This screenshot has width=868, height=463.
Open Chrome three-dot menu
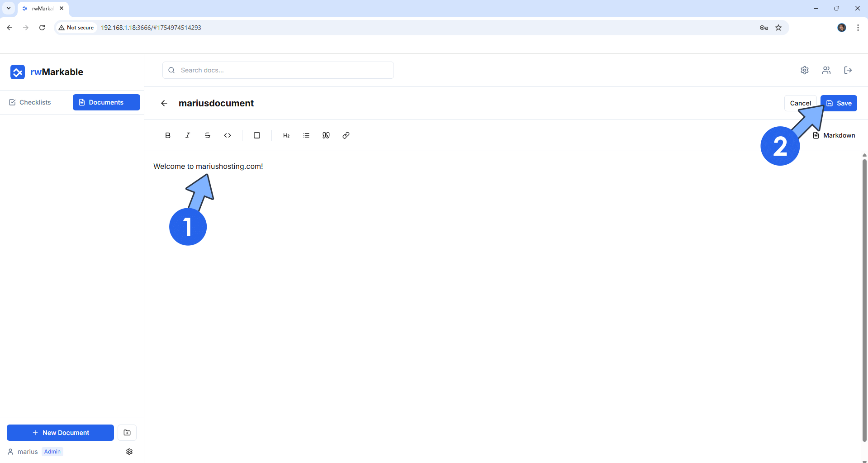coord(858,28)
